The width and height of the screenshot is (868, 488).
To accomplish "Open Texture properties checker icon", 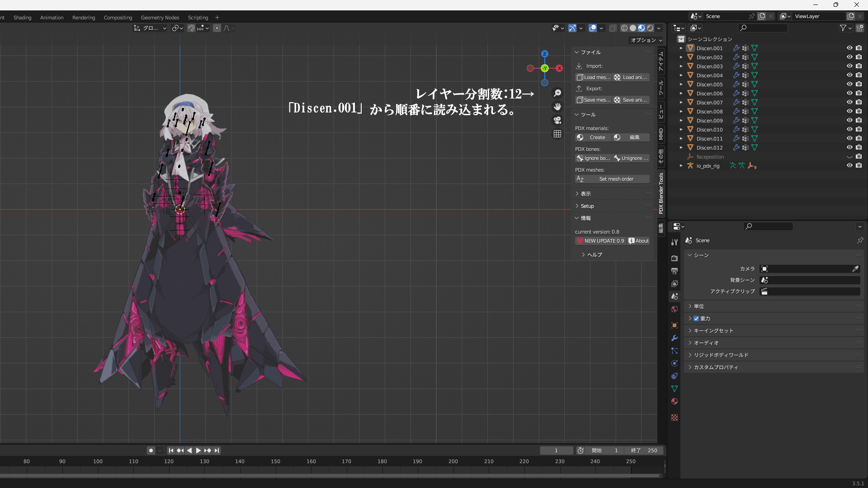I will tap(675, 418).
